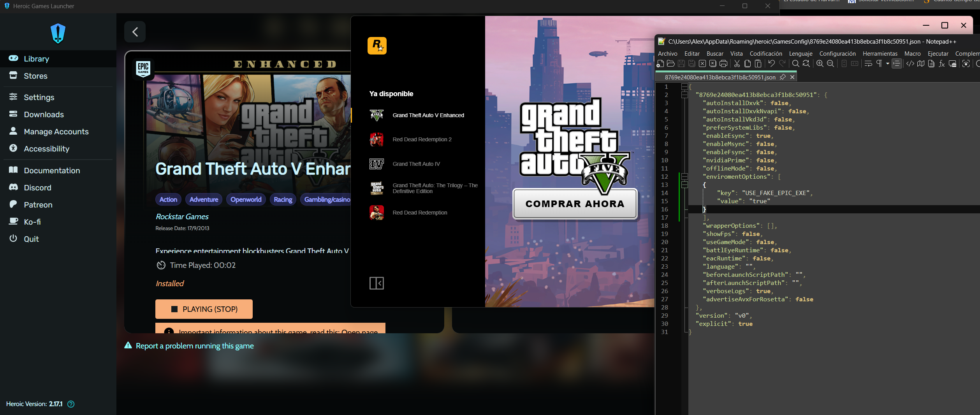Collapse the fold marker on line 2
Screen dimensions: 980x415
684,95
